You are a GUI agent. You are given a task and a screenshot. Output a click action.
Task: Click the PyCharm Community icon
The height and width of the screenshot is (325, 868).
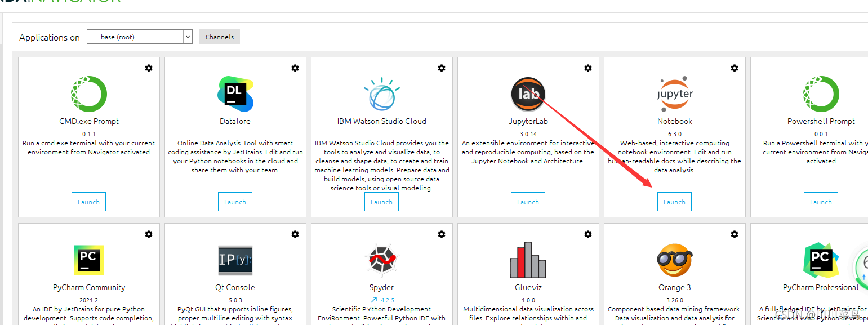[x=88, y=260]
